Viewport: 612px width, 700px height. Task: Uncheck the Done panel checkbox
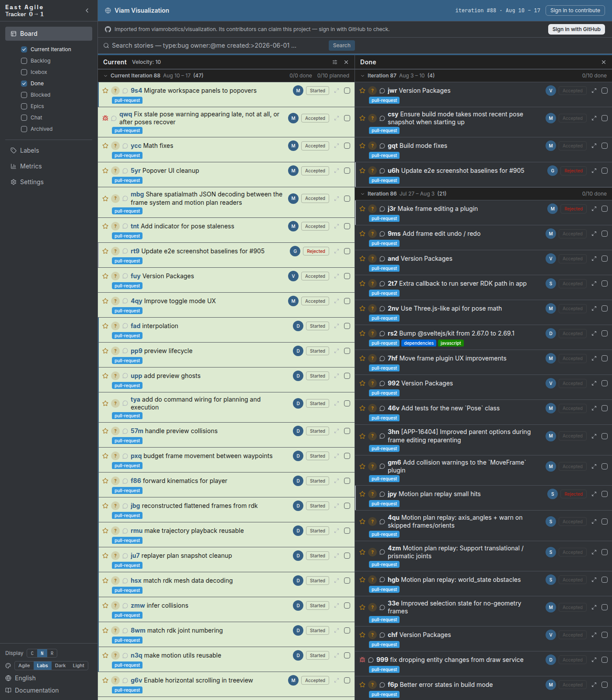[24, 84]
